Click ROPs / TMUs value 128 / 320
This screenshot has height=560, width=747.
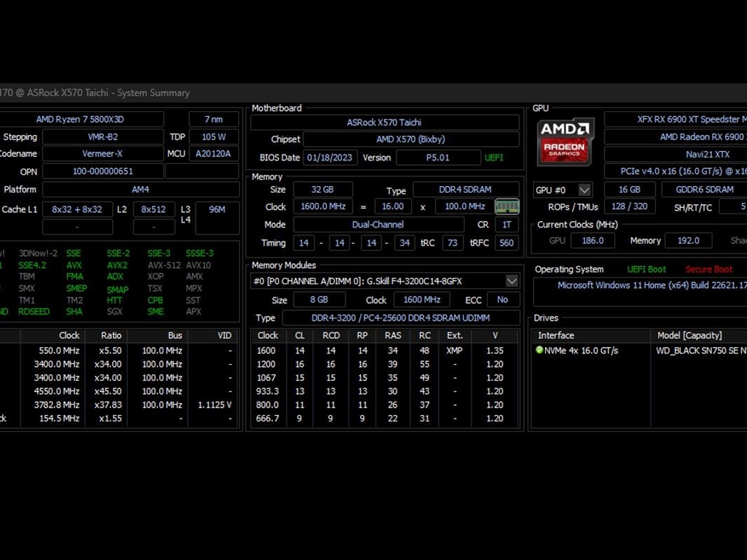point(630,206)
